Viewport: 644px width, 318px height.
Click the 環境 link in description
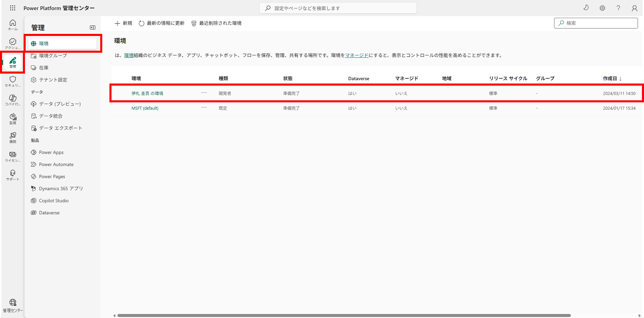pyautogui.click(x=129, y=55)
